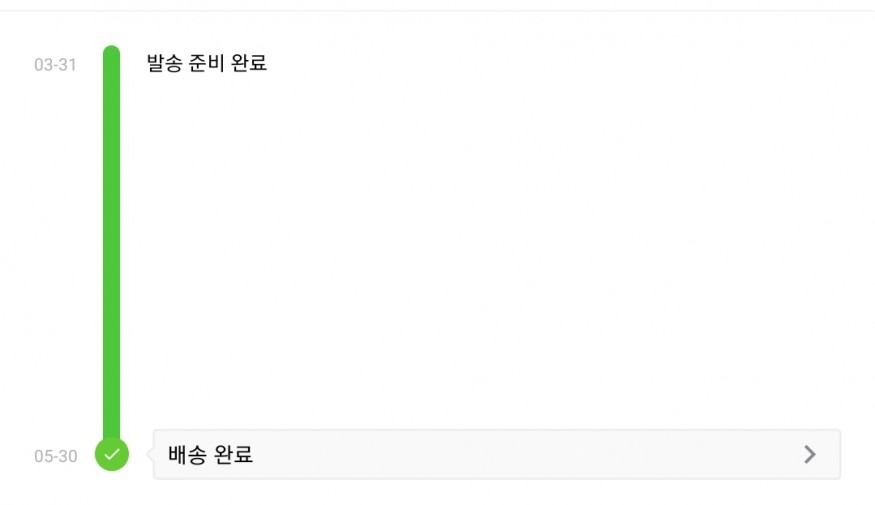This screenshot has width=875, height=505.
Task: Click the pointer notch of 배송 완료 bubble
Action: pyautogui.click(x=150, y=454)
